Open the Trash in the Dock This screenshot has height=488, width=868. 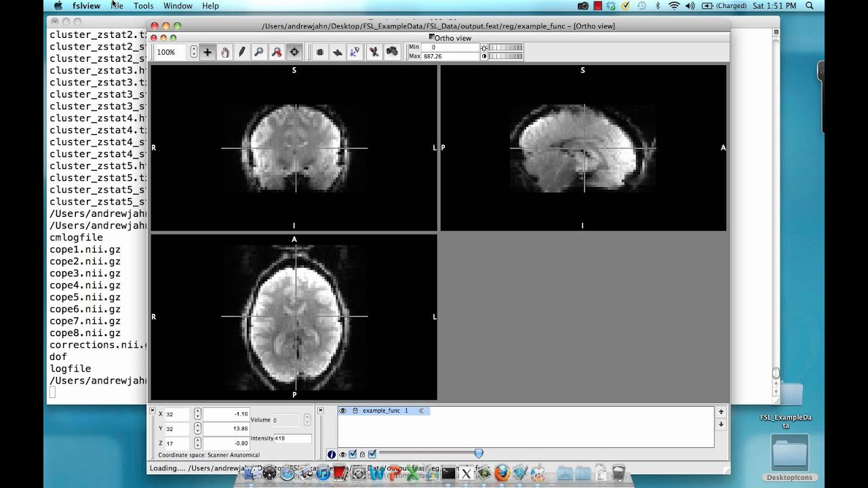click(618, 473)
